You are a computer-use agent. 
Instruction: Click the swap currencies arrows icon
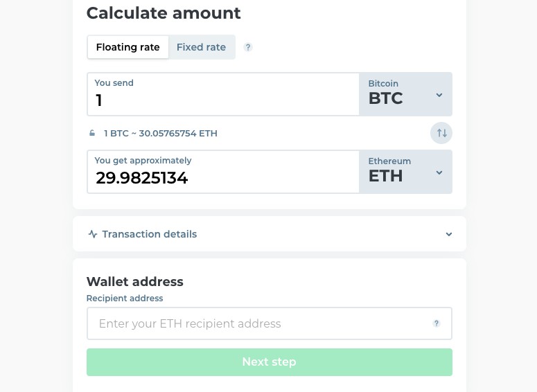click(x=441, y=133)
